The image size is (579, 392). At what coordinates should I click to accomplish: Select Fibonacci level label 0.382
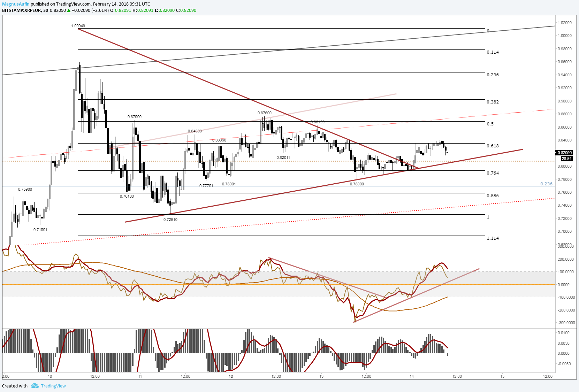tap(493, 102)
